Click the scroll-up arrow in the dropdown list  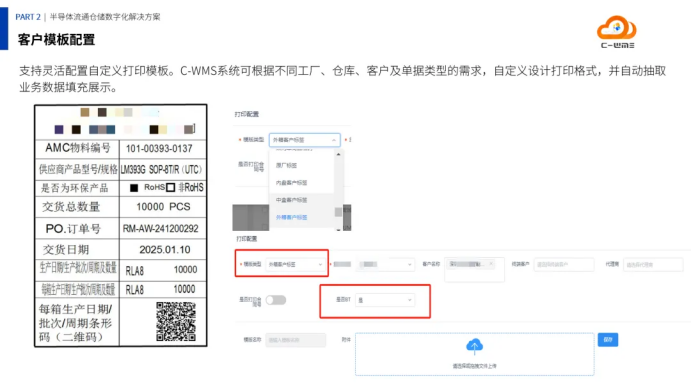point(338,154)
